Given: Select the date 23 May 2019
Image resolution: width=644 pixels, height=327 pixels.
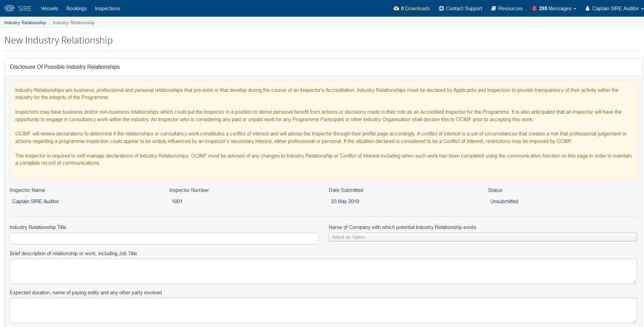Looking at the screenshot, I should pyautogui.click(x=345, y=201).
